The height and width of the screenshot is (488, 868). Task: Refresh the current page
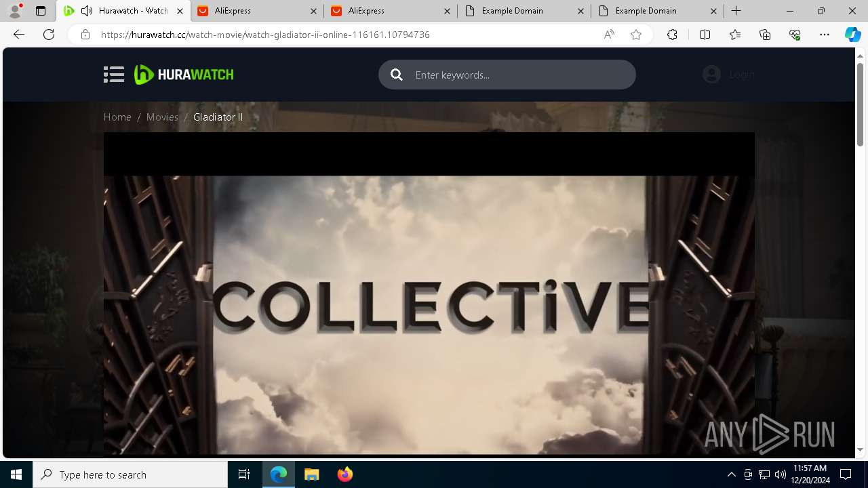pos(49,35)
